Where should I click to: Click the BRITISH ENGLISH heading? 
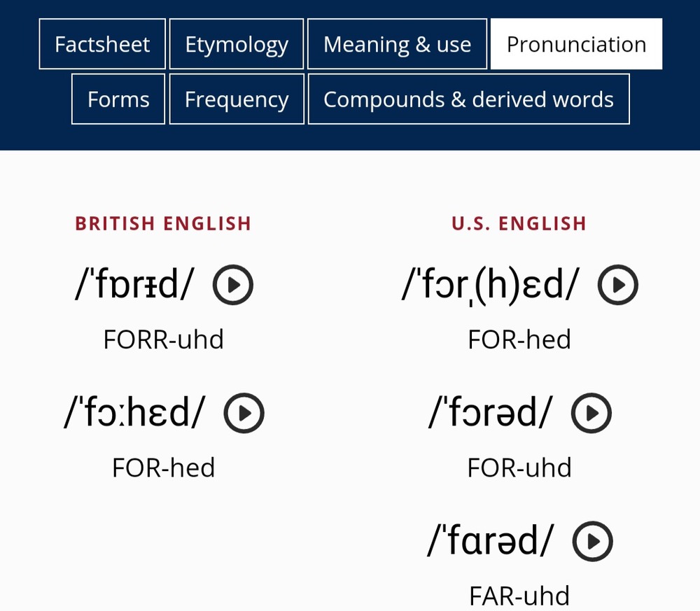(163, 223)
